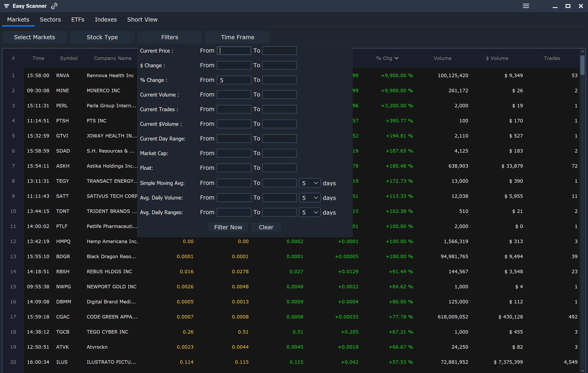Click the chain link icon in the title bar

point(54,6)
